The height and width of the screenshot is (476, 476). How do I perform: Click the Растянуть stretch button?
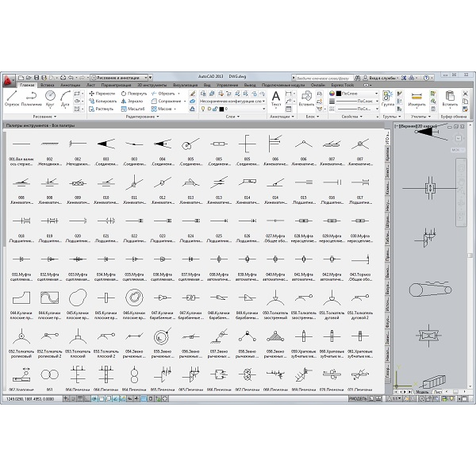102,109
